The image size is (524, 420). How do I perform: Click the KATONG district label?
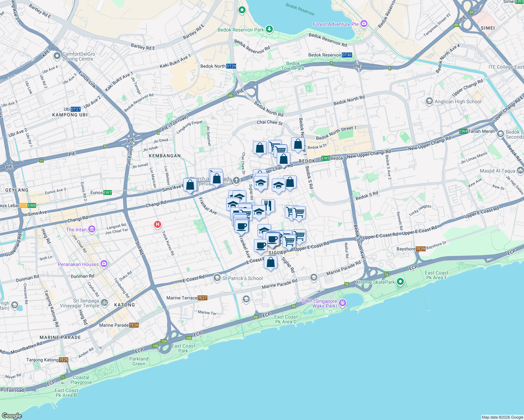point(125,305)
